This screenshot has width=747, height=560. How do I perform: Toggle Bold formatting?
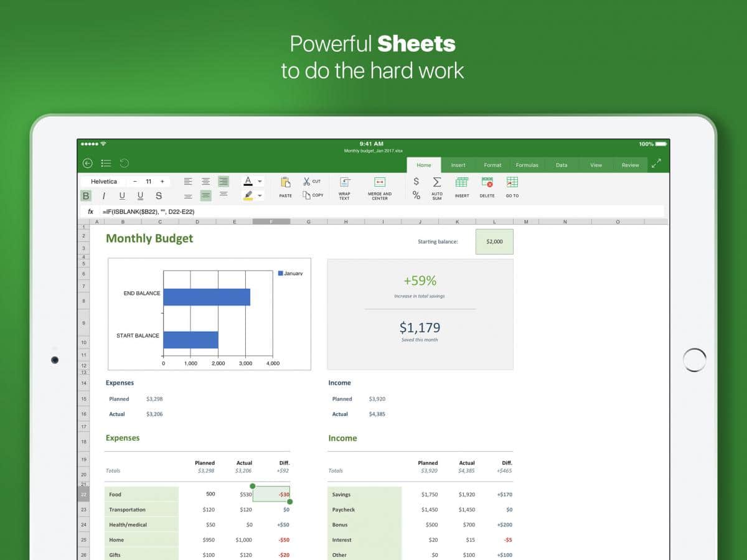(86, 196)
